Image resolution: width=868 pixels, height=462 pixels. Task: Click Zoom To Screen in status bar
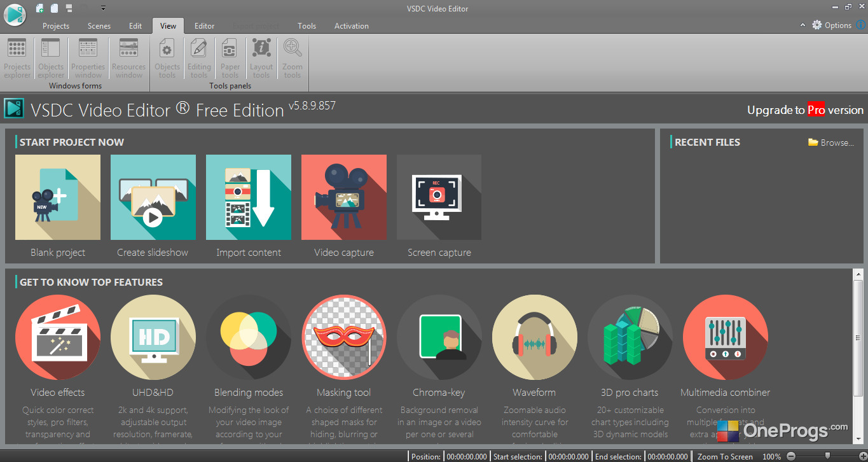pos(725,456)
